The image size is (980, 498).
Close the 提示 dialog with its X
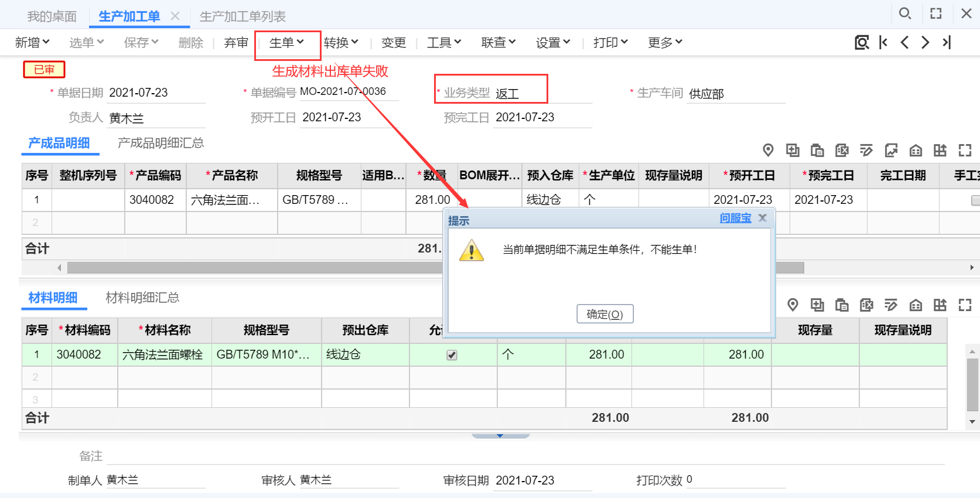coord(762,218)
